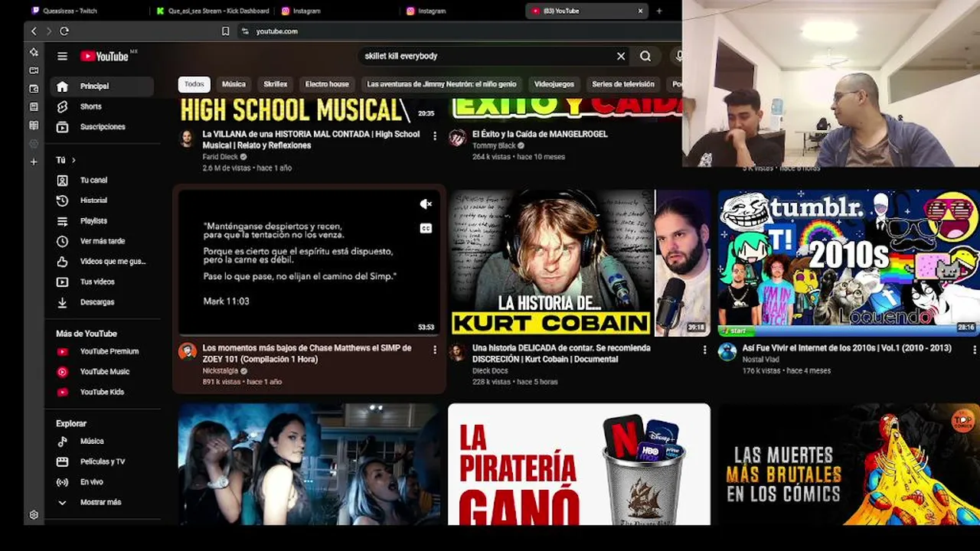Click the Farid Dieck channel avatar
Screen dimensions: 980x551
187,138
